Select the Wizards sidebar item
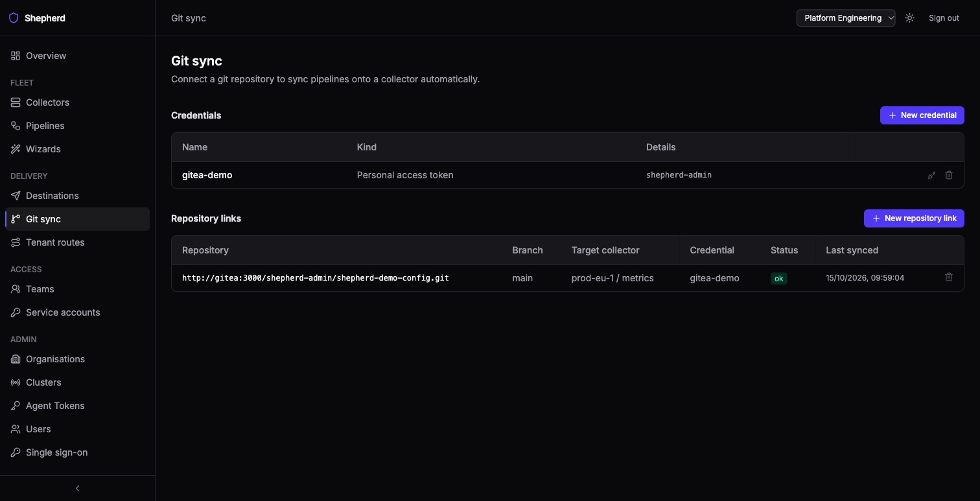The image size is (980, 501). coord(77,149)
